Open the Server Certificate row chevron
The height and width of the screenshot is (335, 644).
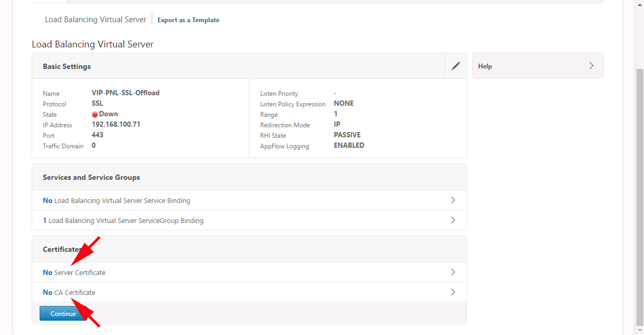[x=453, y=272]
